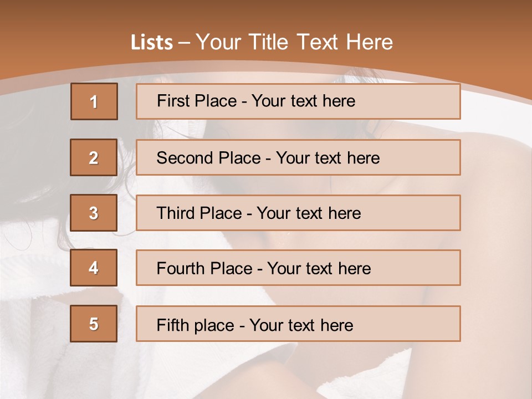
Task: Select the "Your Title Text Here" heading text
Action: click(294, 43)
